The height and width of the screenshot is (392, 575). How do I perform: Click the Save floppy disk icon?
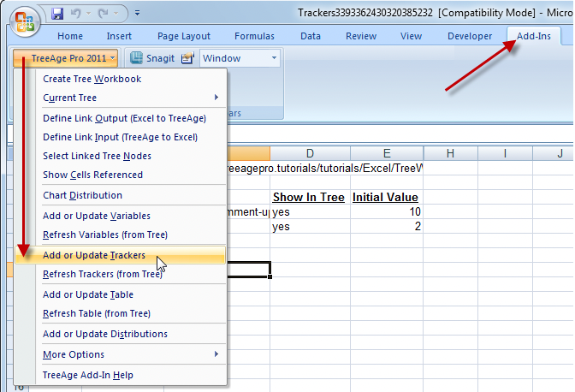tap(57, 14)
